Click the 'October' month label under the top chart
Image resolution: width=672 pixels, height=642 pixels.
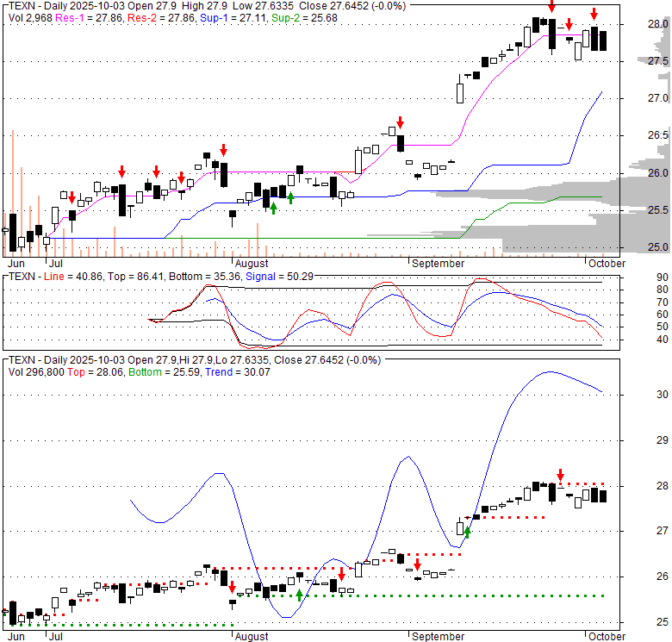pyautogui.click(x=607, y=264)
